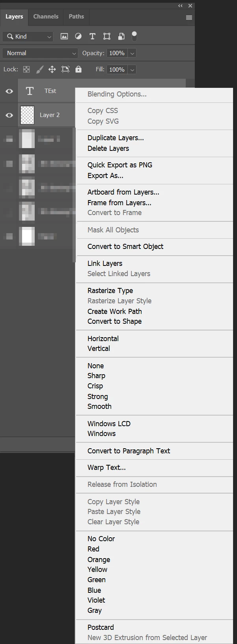
Task: Assign Red color label to layer
Action: tap(93, 549)
